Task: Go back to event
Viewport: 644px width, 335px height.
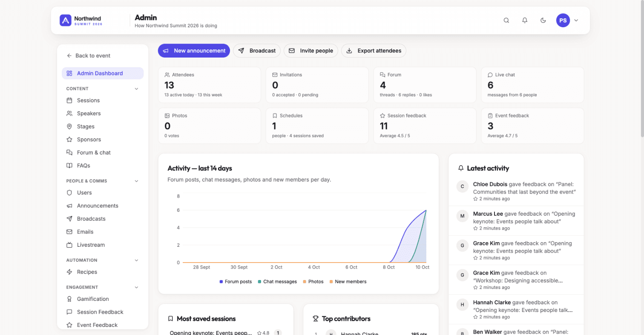Action: pyautogui.click(x=89, y=55)
